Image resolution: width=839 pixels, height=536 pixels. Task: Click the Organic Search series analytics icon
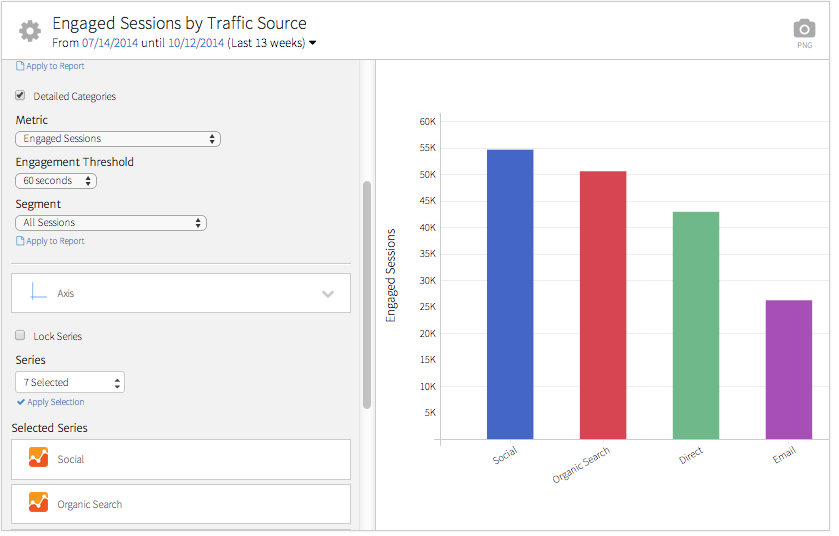(x=39, y=504)
